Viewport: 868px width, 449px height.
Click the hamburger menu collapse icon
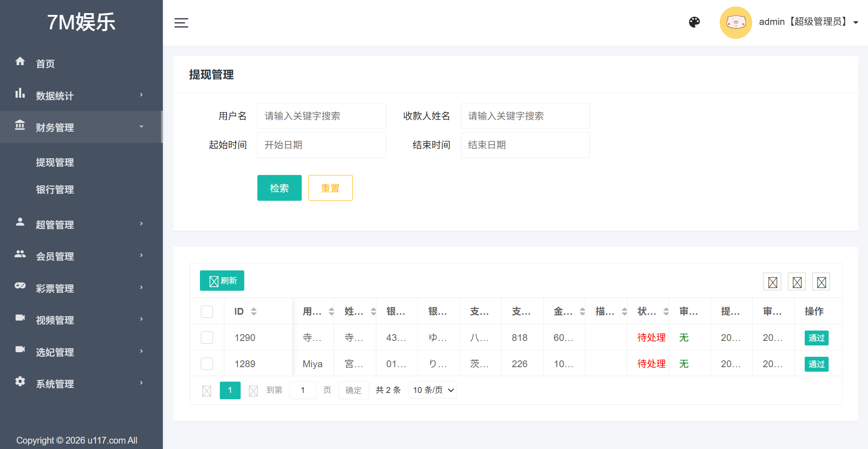pos(181,23)
